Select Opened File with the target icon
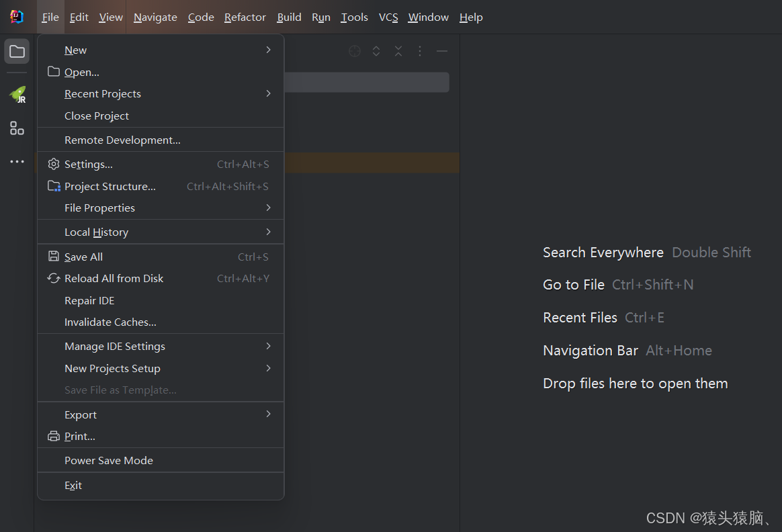 tap(354, 50)
